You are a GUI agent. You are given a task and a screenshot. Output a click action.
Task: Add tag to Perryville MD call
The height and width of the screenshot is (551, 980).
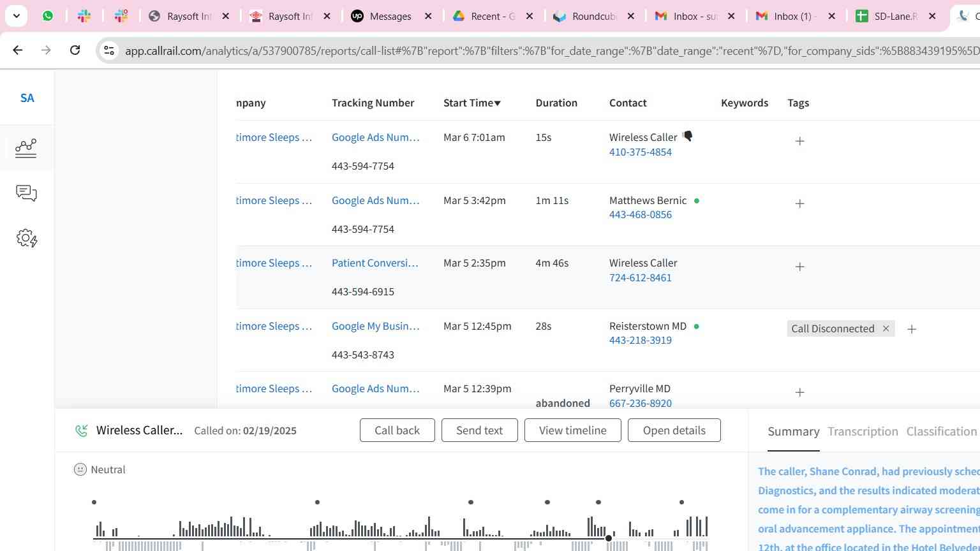point(799,392)
